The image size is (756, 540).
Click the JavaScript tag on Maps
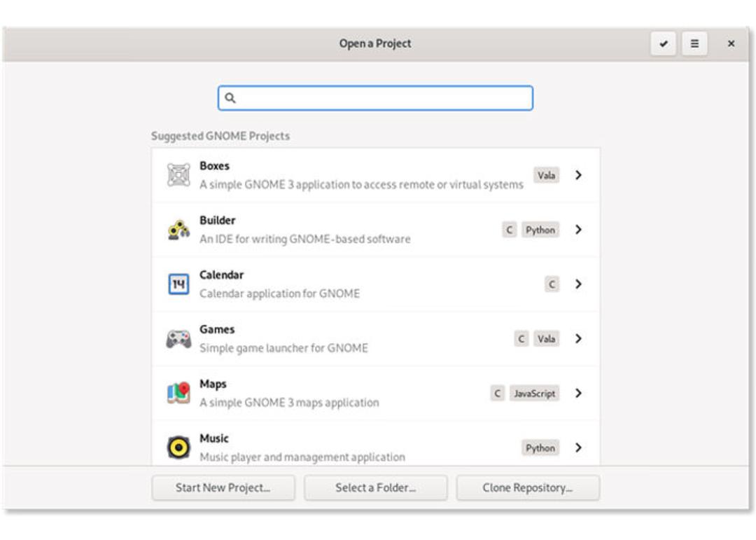[534, 394]
